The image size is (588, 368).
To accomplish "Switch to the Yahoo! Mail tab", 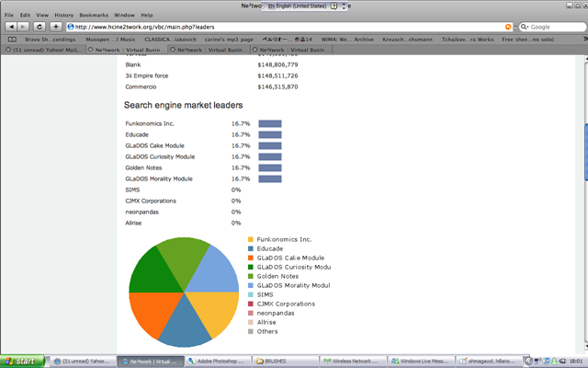I will click(x=43, y=50).
